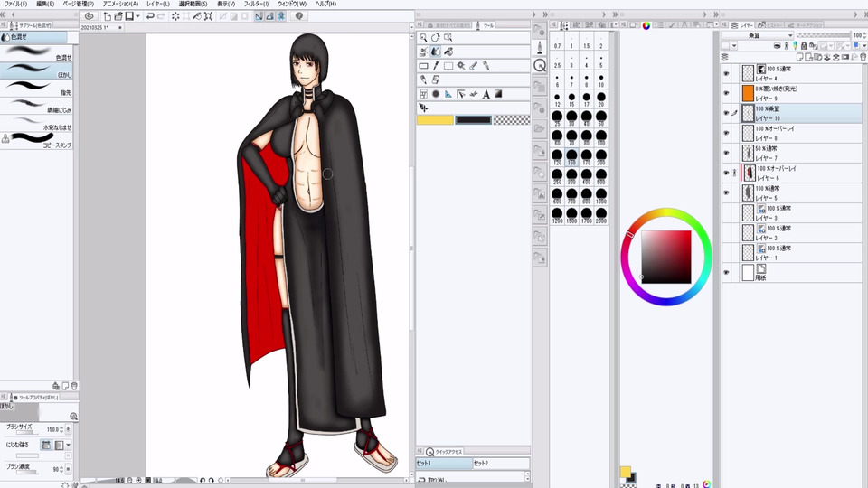Screen dimensions: 868x488
Task: Click レイヤー 6 layer thumbnail
Action: click(x=749, y=173)
